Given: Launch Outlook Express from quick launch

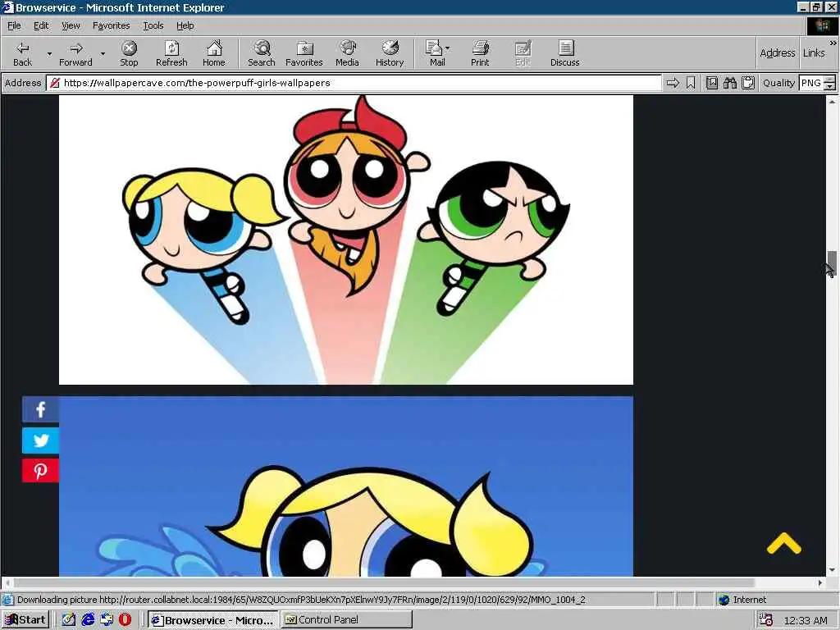Looking at the screenshot, I should tap(107, 620).
